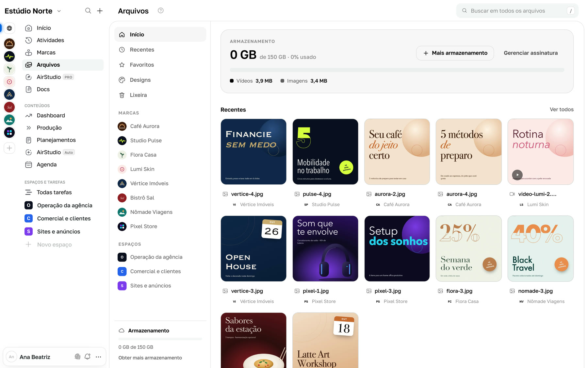Play the video-lumi-2 thumbnail
Screen dimensions: 588x368
point(517,175)
